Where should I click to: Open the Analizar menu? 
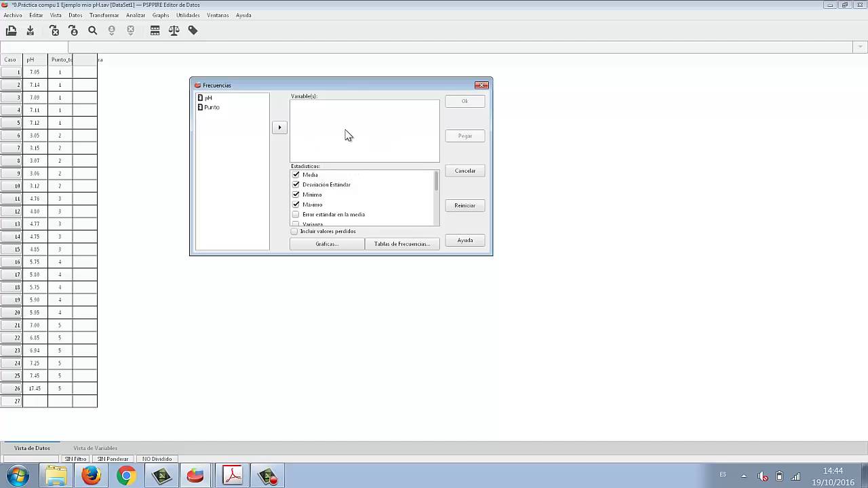point(136,15)
